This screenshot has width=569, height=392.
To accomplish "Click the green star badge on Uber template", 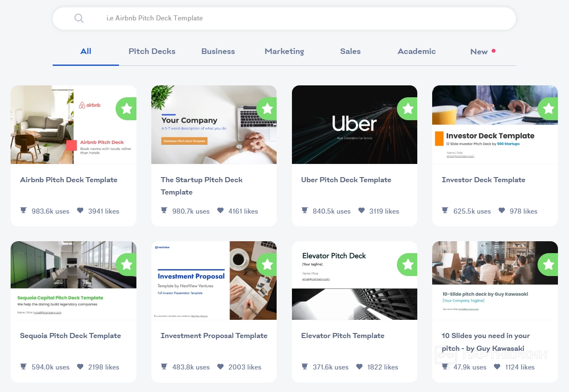I will pos(408,109).
